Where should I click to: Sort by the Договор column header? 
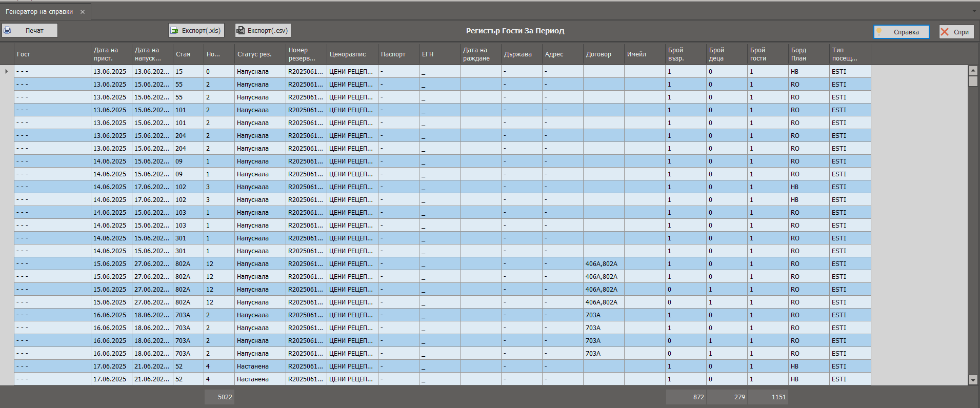pyautogui.click(x=598, y=54)
